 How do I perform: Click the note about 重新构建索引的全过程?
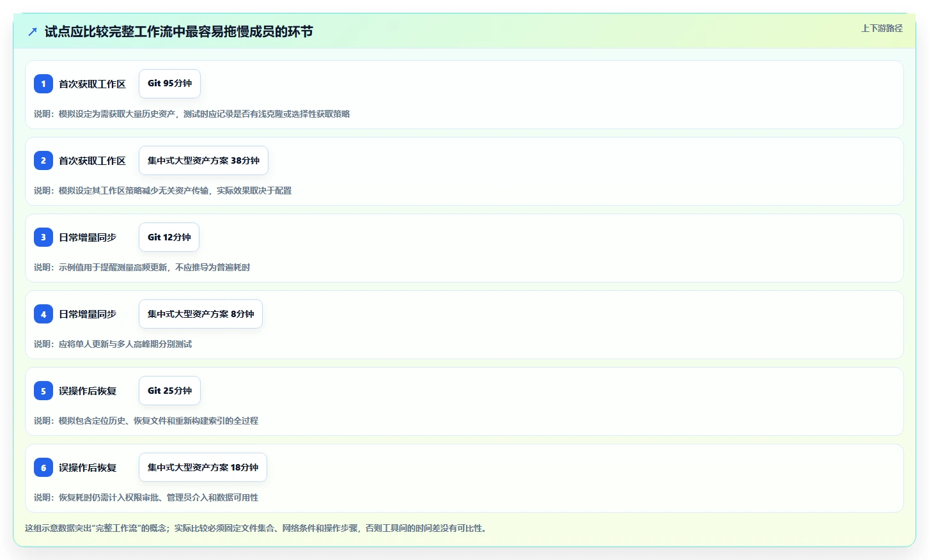point(146,421)
